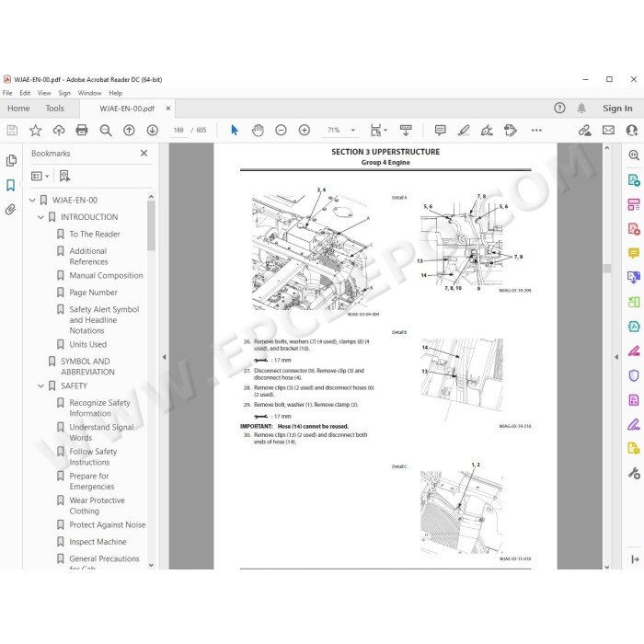Viewport: 644px width, 644px height.
Task: Share a link to file
Action: [584, 131]
